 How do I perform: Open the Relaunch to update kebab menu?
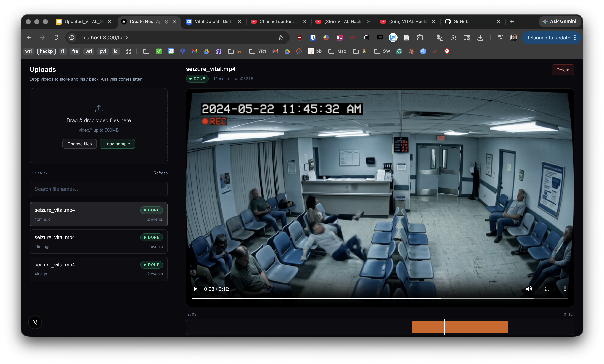tap(575, 38)
